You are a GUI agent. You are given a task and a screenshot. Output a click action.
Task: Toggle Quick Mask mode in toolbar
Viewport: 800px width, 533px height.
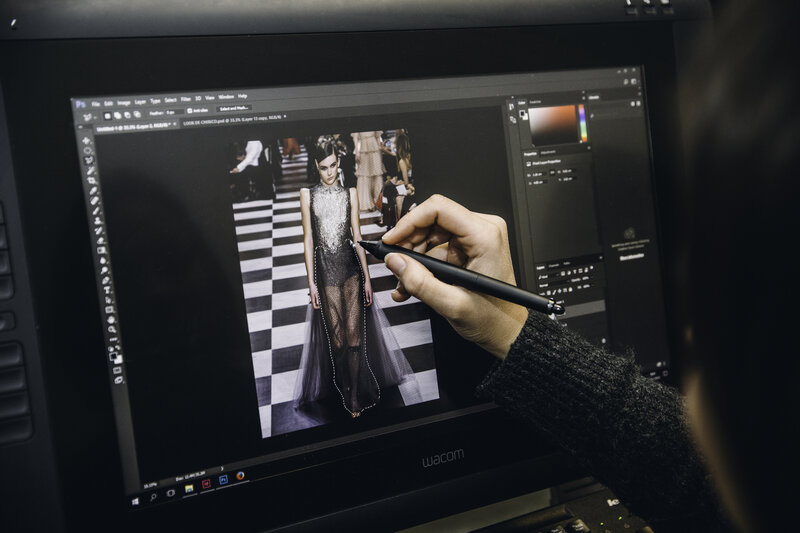pyautogui.click(x=117, y=370)
